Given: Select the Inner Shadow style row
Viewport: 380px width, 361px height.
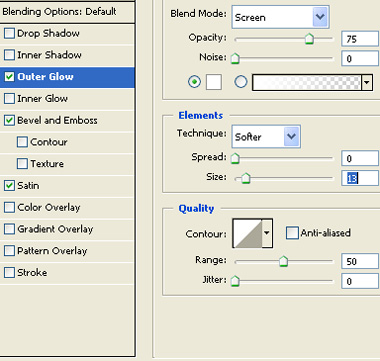Looking at the screenshot, I should pos(67,55).
